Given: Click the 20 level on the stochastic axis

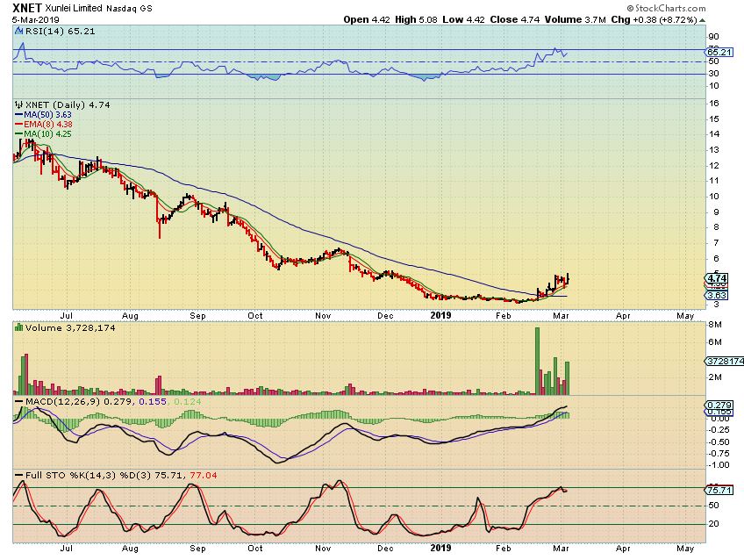Looking at the screenshot, I should (713, 524).
